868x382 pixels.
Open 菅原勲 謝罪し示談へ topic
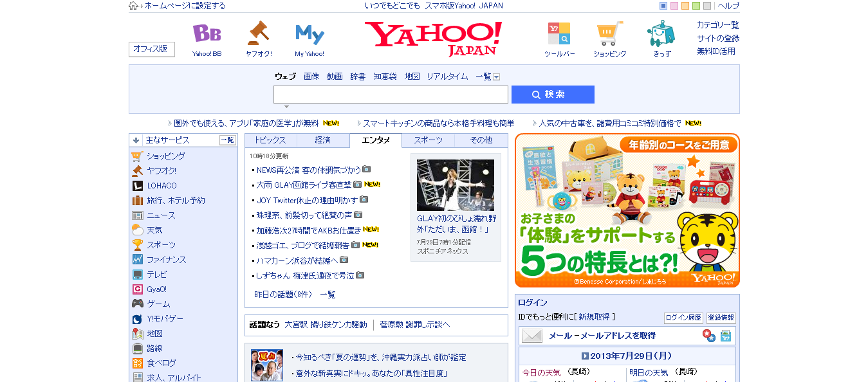click(414, 325)
